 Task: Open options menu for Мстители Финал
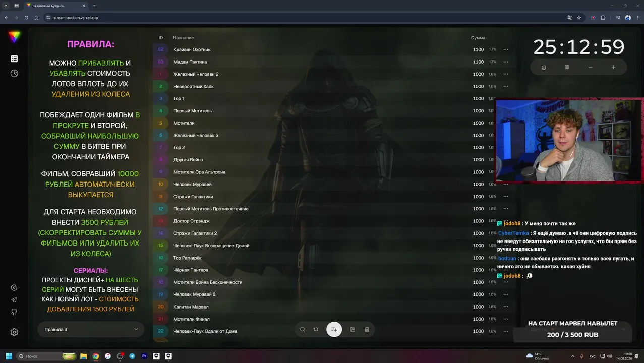(x=506, y=319)
